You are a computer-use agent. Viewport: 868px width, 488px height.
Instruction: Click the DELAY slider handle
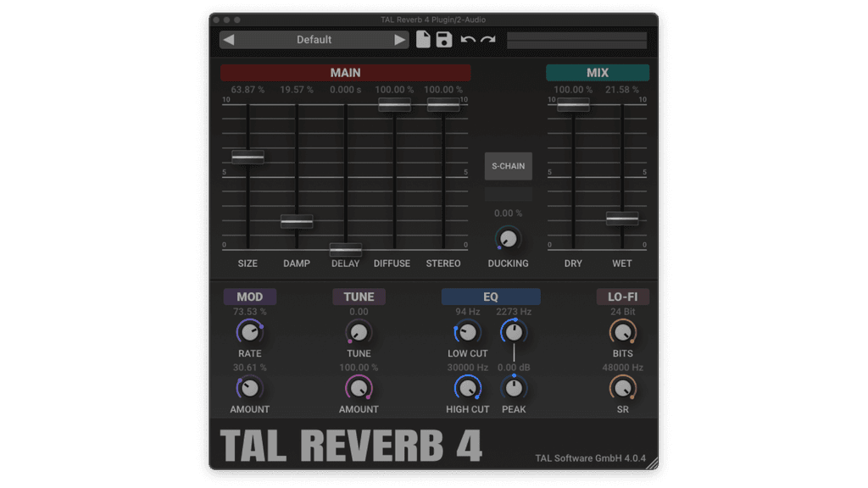[346, 250]
